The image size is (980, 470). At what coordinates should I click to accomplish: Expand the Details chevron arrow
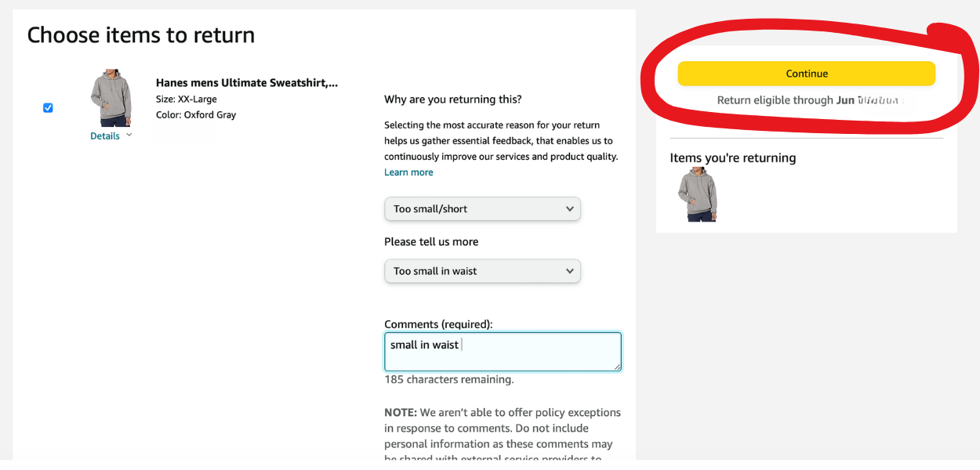click(x=129, y=135)
